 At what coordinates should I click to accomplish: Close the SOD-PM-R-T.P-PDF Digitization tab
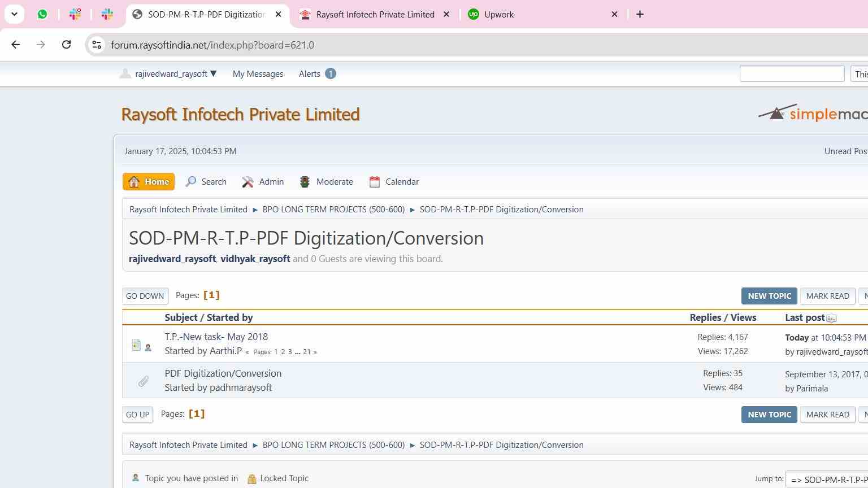click(278, 14)
